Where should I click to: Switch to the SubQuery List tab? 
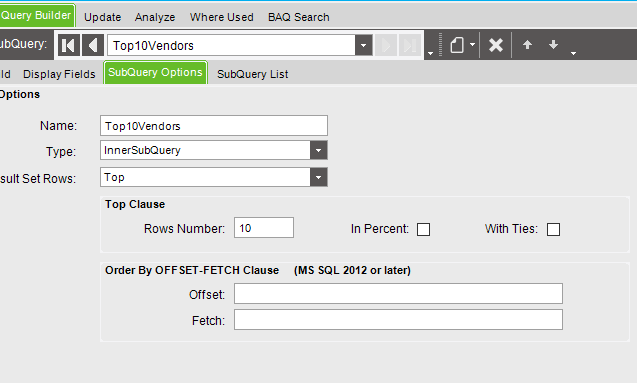252,74
